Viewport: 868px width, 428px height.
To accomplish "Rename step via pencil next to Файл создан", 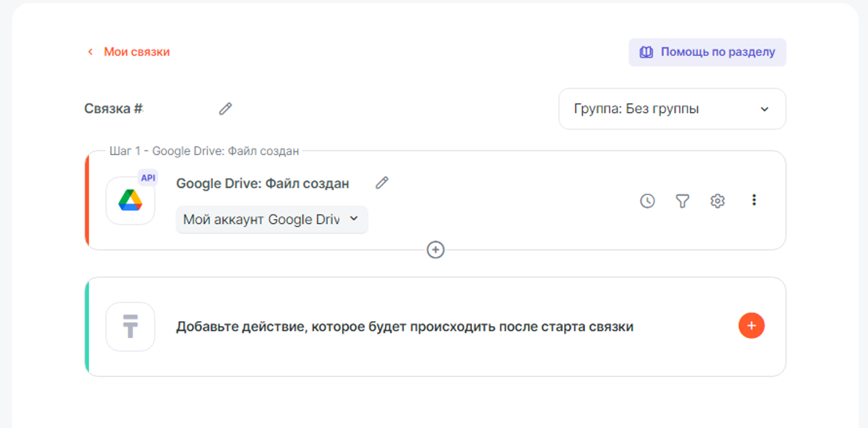I will point(382,183).
